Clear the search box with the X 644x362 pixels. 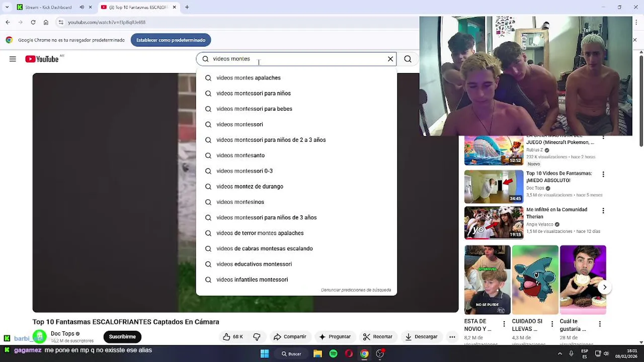click(390, 59)
